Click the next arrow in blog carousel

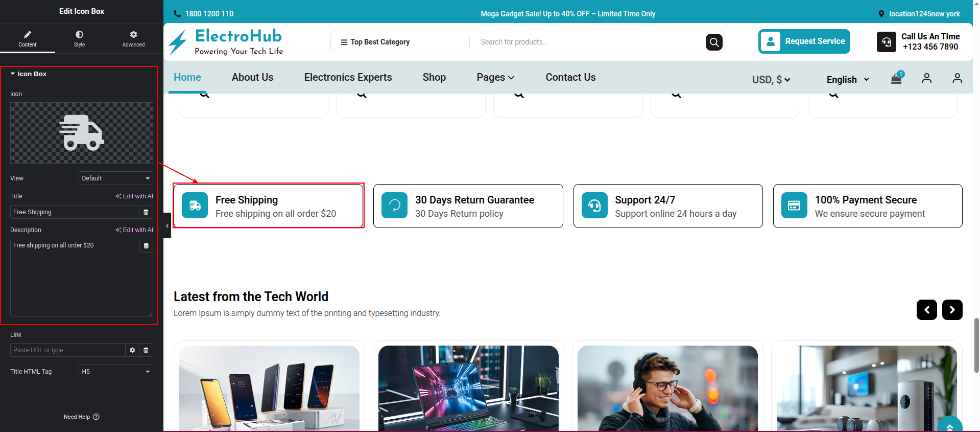click(952, 310)
